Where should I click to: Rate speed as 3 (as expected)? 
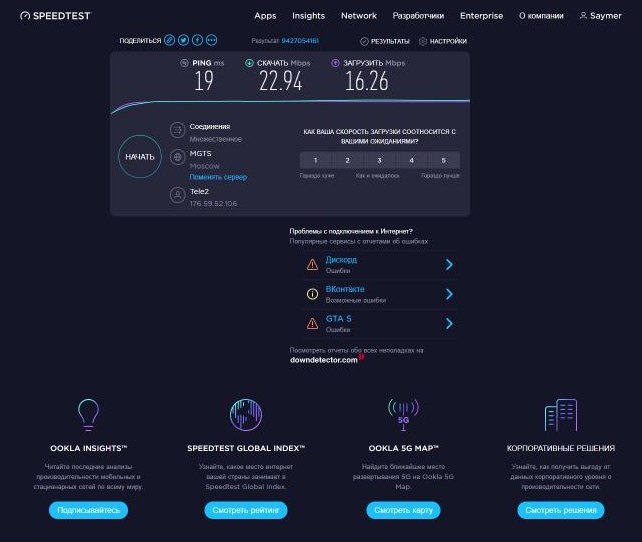click(380, 160)
